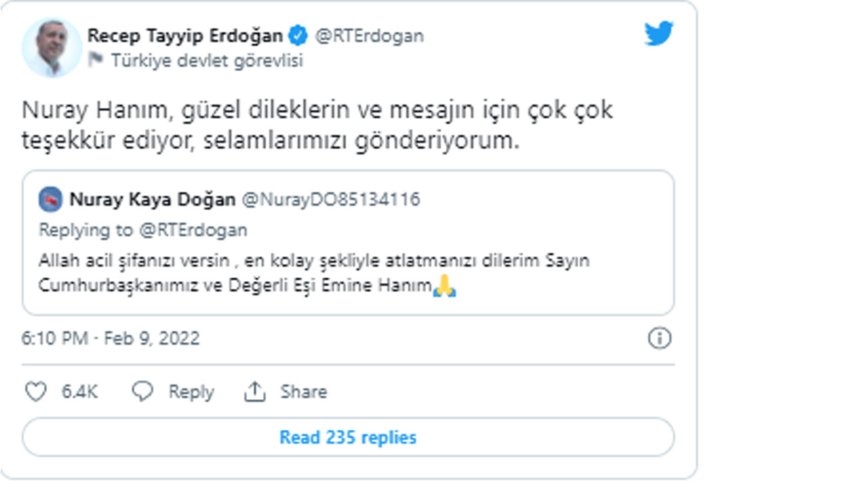This screenshot has height=488, width=868.
Task: Open Read 235 replies
Action: 345,437
